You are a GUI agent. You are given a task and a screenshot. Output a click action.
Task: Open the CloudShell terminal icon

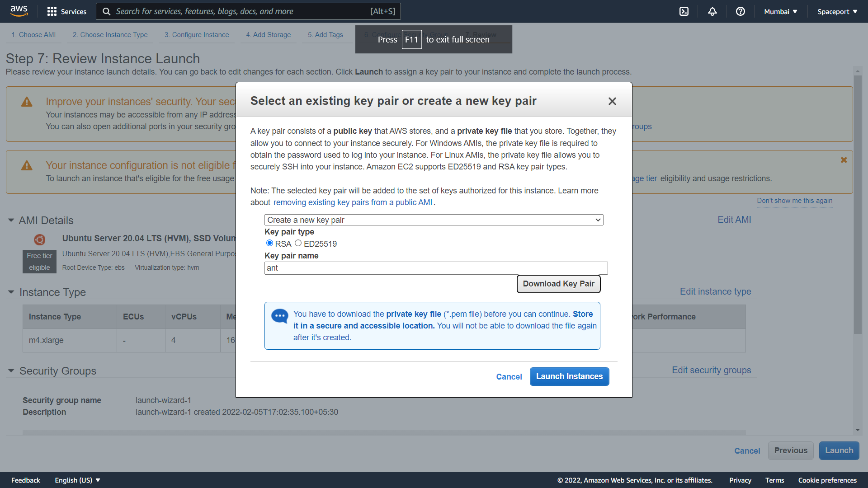(684, 11)
